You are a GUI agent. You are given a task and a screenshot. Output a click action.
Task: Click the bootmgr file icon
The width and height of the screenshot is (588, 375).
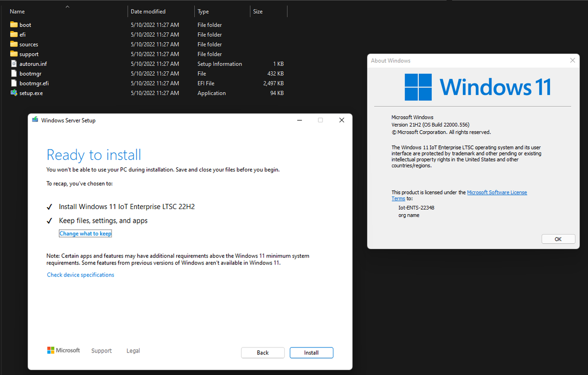click(x=14, y=74)
